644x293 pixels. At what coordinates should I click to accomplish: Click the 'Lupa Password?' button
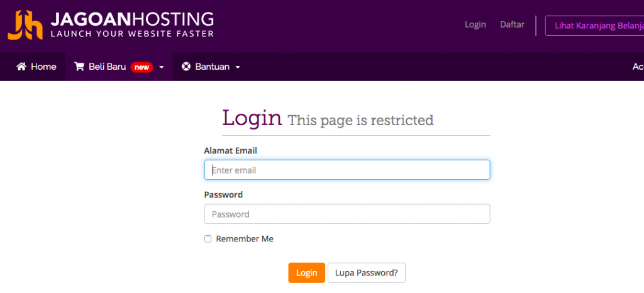click(367, 273)
